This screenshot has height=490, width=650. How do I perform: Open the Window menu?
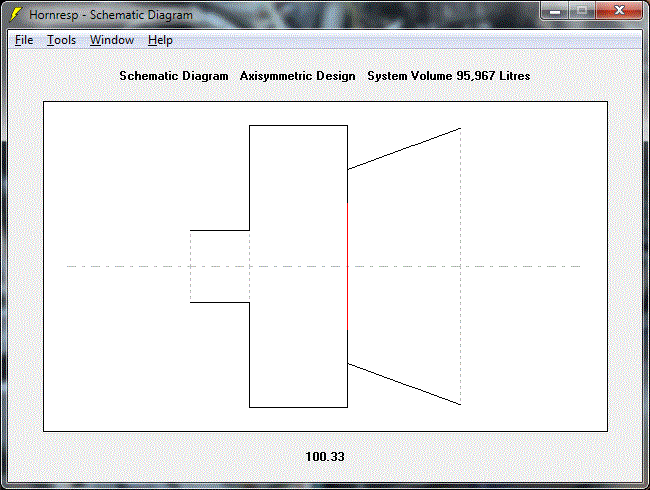[x=112, y=40]
